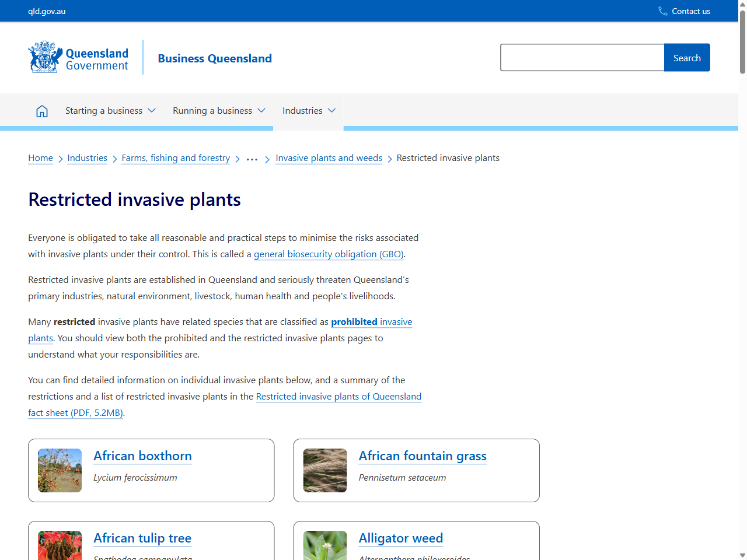
Task: Open the prohibited invasive plants link
Action: click(x=372, y=321)
